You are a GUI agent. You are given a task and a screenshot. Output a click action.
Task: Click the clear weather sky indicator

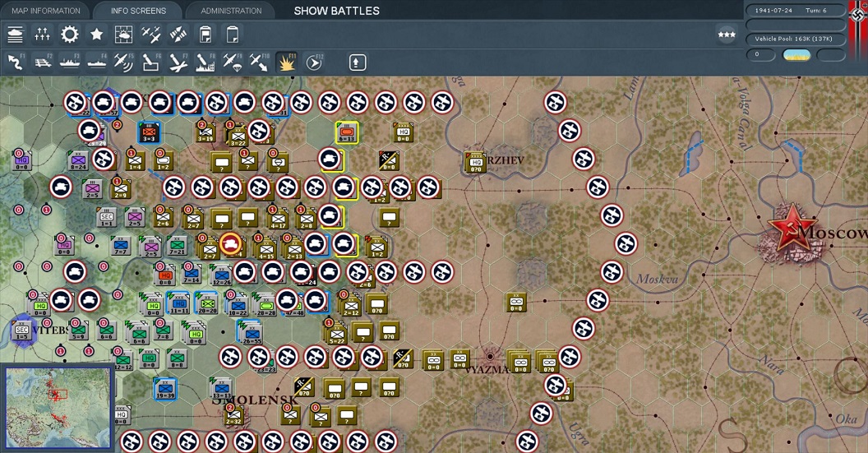pyautogui.click(x=796, y=54)
